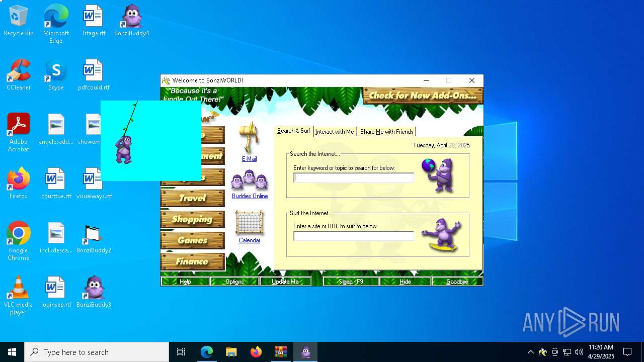Viewport: 644px width, 362px height.
Task: Open BonziBuddy2 desktop icon
Action: click(x=94, y=239)
